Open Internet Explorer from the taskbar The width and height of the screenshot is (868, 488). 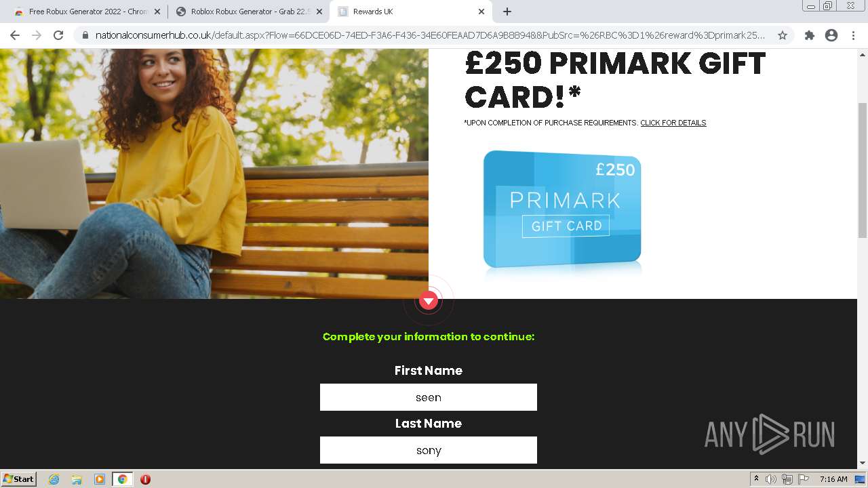click(54, 479)
